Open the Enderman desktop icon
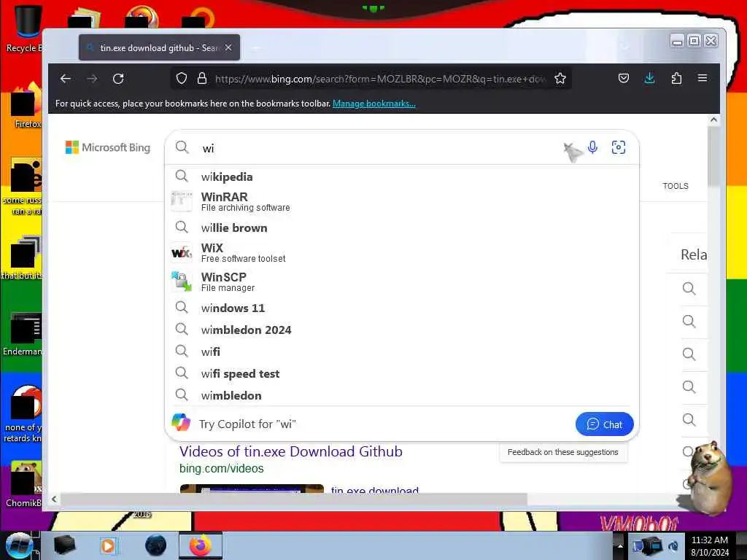Image resolution: width=747 pixels, height=560 pixels. pos(23,333)
